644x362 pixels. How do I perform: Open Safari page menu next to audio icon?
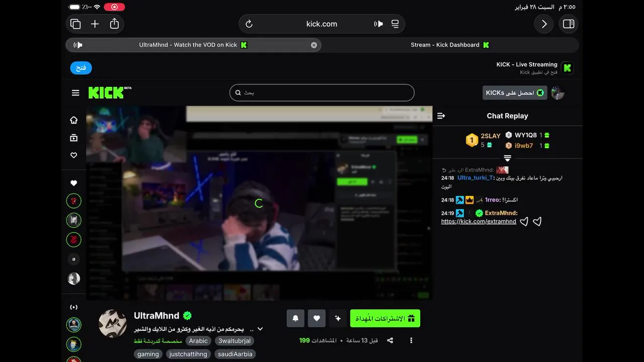click(x=395, y=24)
